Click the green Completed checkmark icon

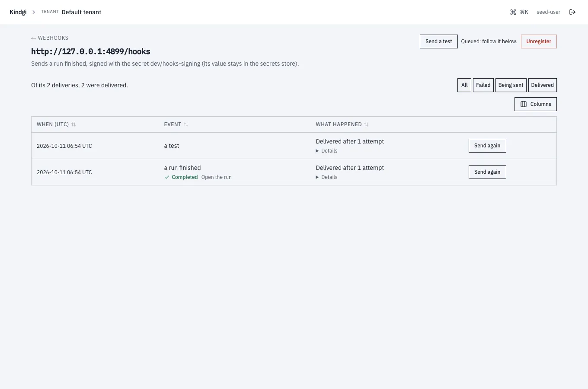coord(167,177)
